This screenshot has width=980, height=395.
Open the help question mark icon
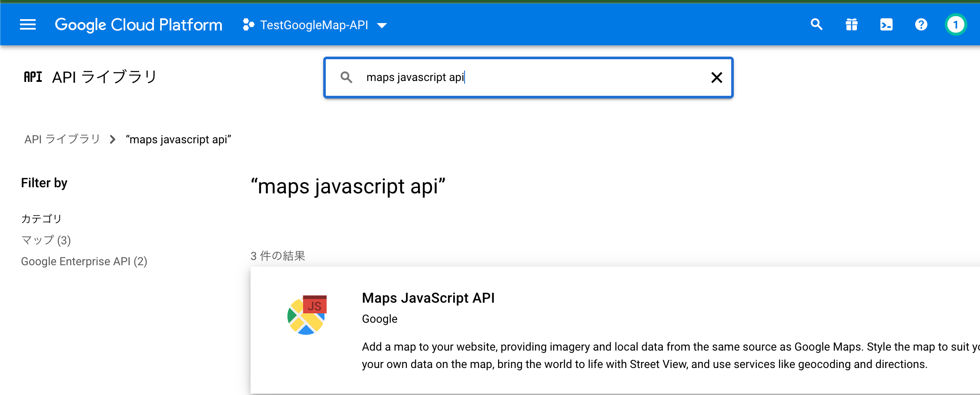(921, 25)
